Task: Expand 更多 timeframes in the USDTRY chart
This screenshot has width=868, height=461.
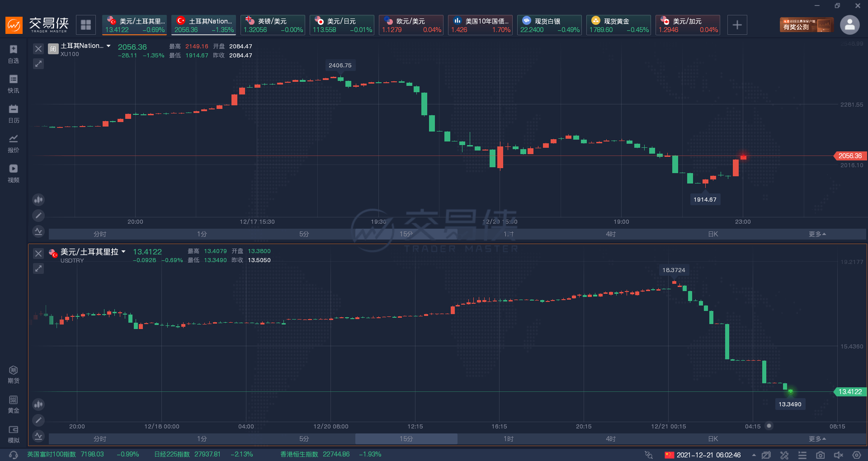Action: (817, 439)
